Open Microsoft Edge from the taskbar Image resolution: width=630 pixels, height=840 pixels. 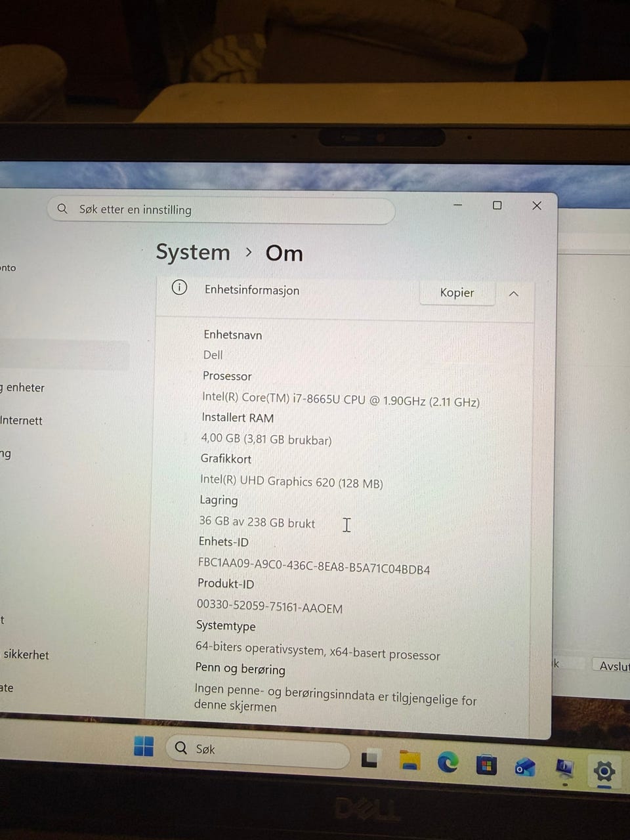click(448, 762)
